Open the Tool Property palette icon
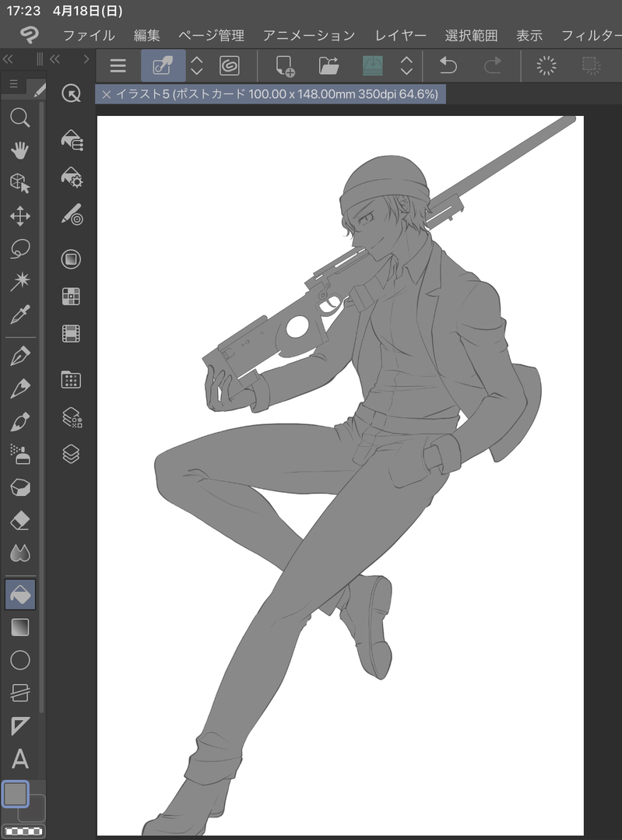Screen dimensions: 622x840 click(x=72, y=177)
